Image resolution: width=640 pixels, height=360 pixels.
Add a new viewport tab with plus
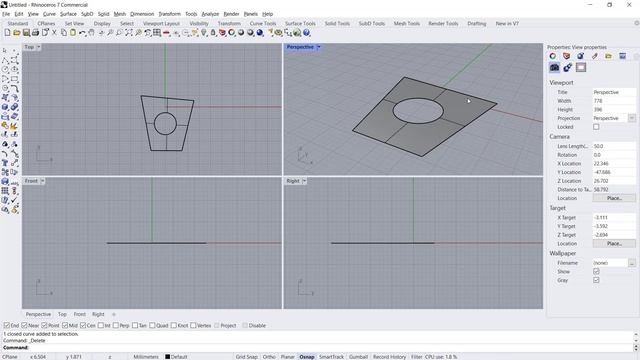tap(114, 314)
